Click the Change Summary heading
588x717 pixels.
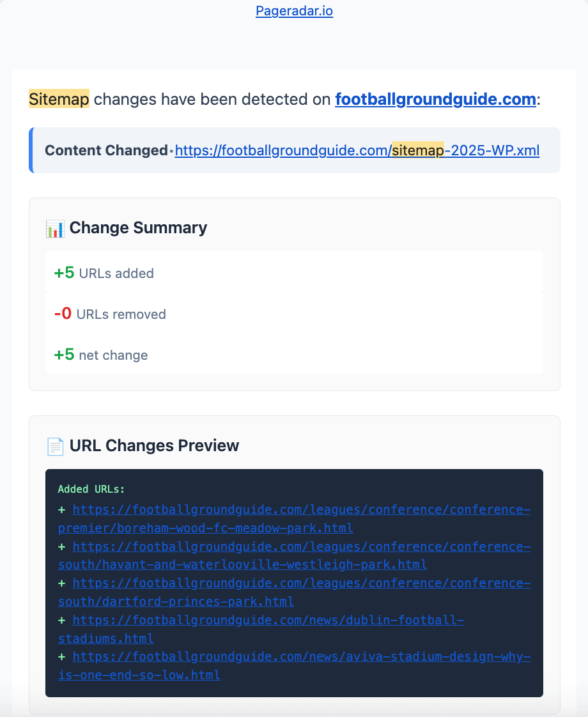click(x=138, y=228)
